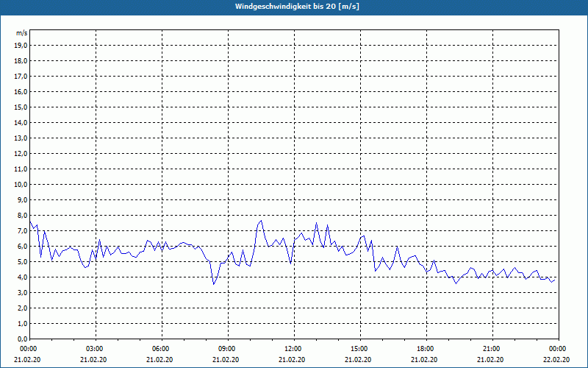Choose the '12:00' x-axis time label
This screenshot has height=368, width=588.
click(x=293, y=349)
